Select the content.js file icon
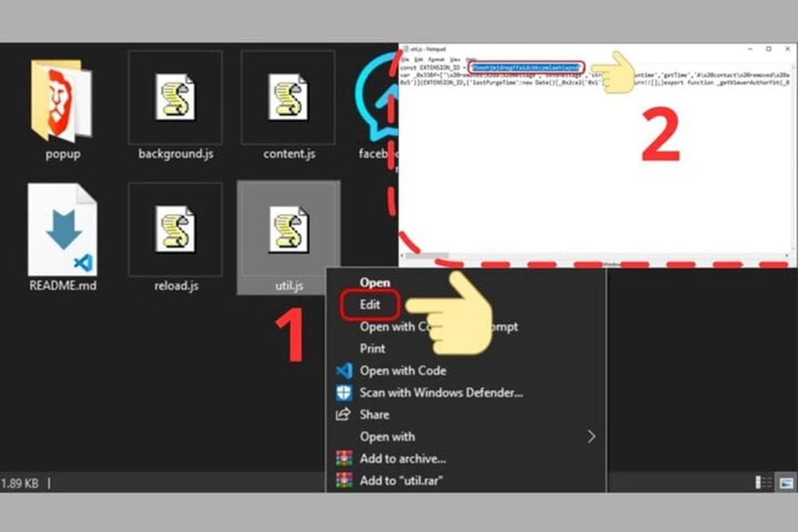The width and height of the screenshot is (798, 532). [287, 97]
